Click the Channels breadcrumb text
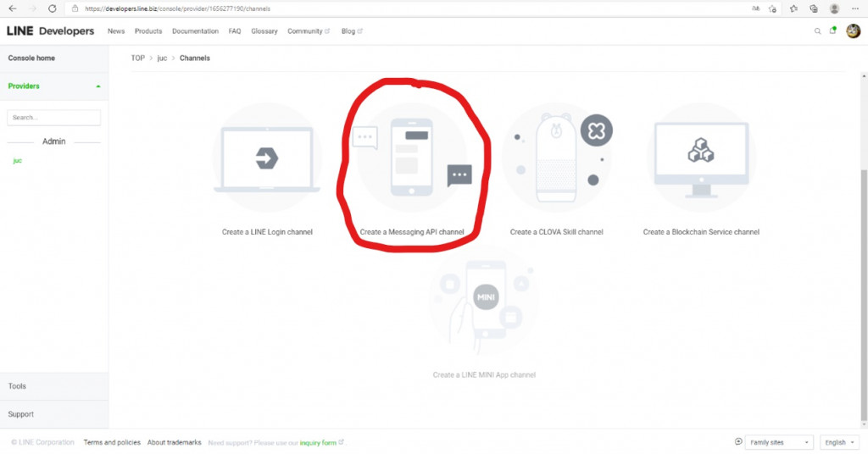868x454 pixels. click(195, 58)
